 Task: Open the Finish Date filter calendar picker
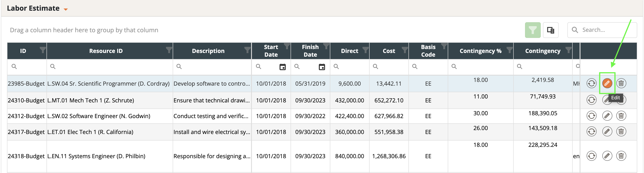point(322,67)
